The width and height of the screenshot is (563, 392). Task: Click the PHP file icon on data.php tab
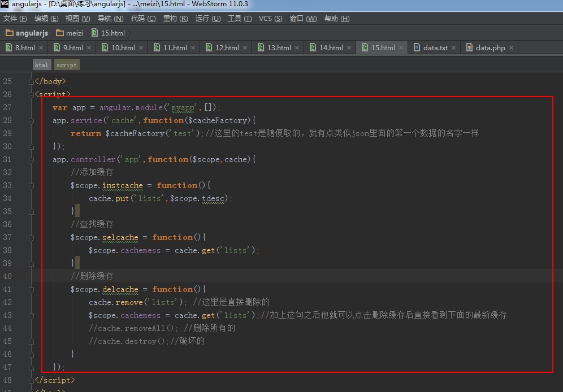[x=469, y=47]
